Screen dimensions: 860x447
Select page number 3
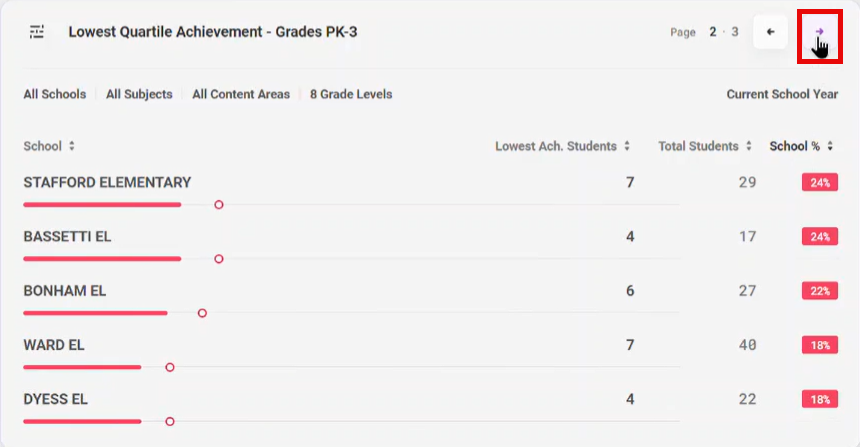735,32
